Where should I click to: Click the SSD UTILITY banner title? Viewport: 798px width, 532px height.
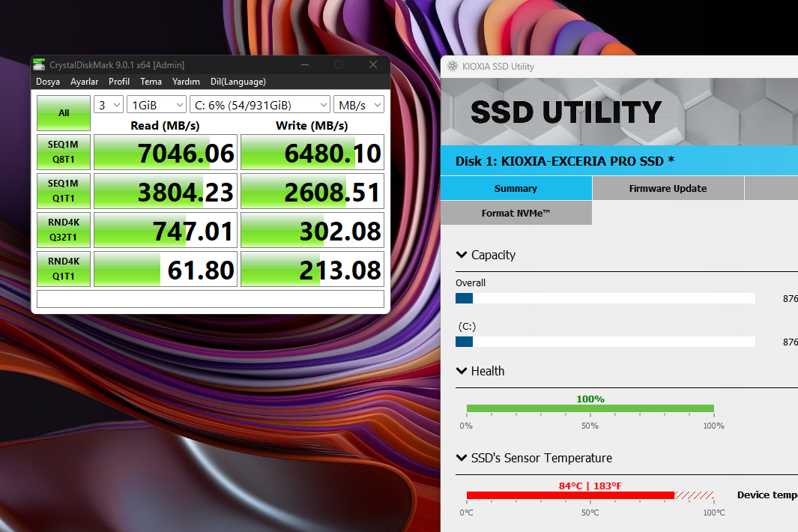[566, 112]
